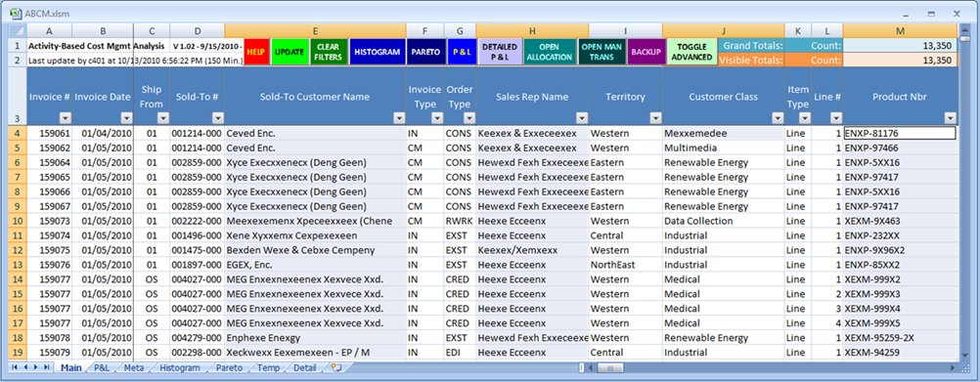Screen dimensions: 980x382
Task: Click Keexex/Xemxexx sales rep cell
Action: click(532, 250)
